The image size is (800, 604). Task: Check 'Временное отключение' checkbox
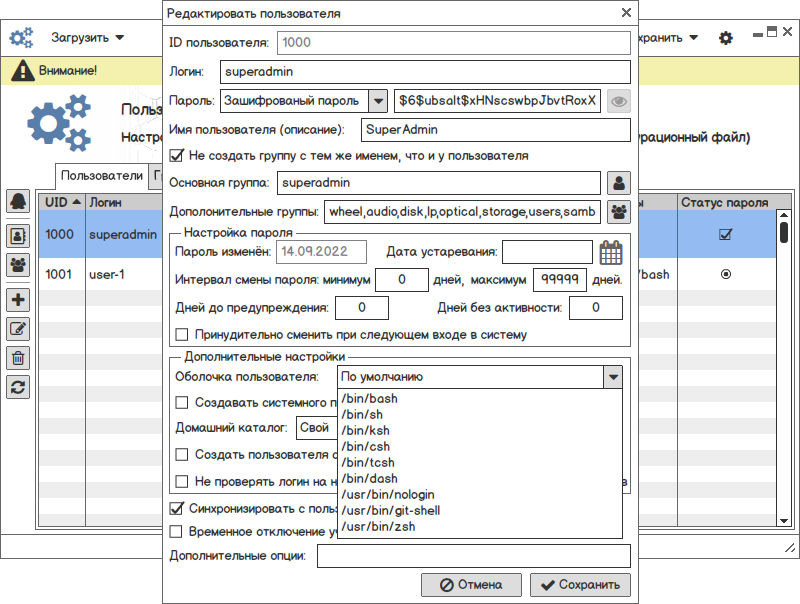[x=176, y=532]
